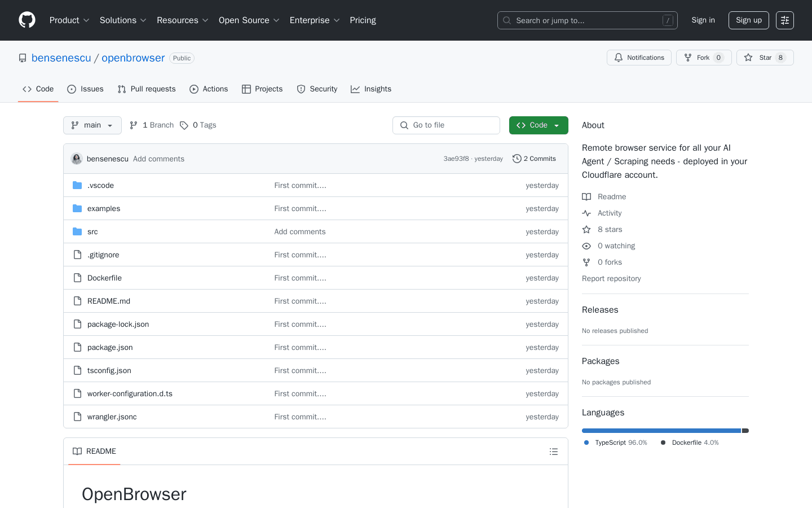This screenshot has width=812, height=508.
Task: Expand the Open Source menu
Action: [x=249, y=20]
